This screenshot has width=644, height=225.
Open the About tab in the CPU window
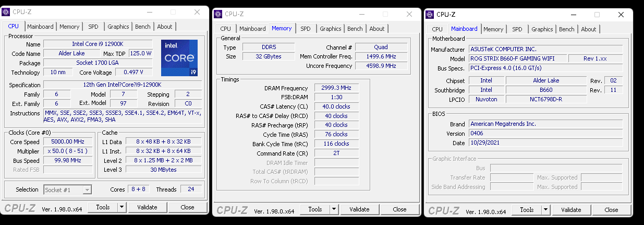(x=165, y=27)
